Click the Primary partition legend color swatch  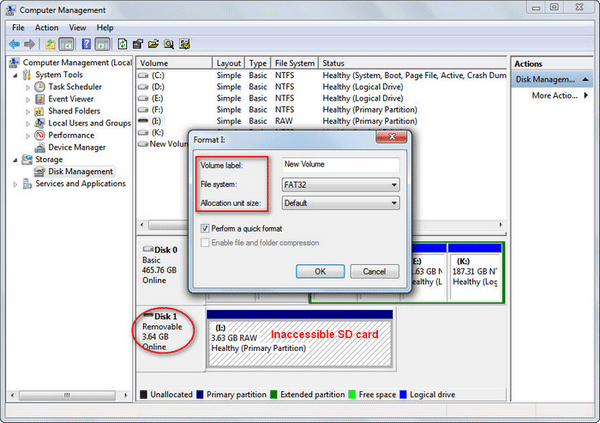200,395
